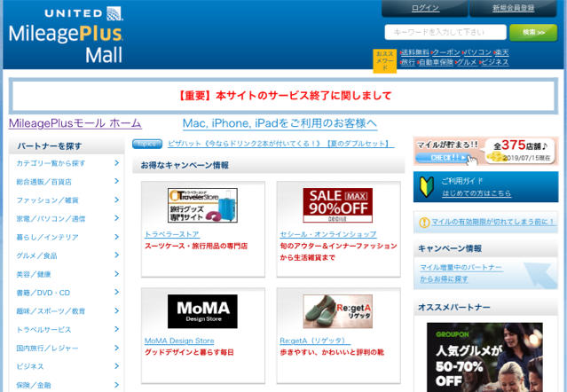Open セシール・オンラインショップ link
This screenshot has height=392, width=567.
pyautogui.click(x=328, y=234)
